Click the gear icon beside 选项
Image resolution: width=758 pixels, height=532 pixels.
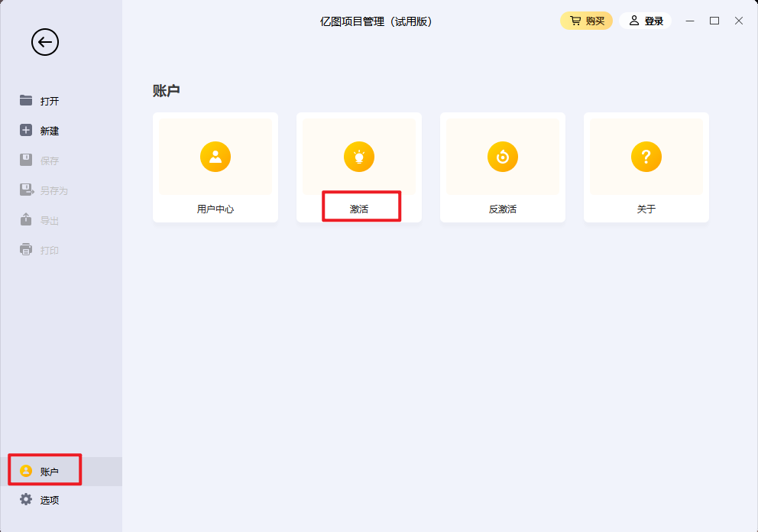26,500
